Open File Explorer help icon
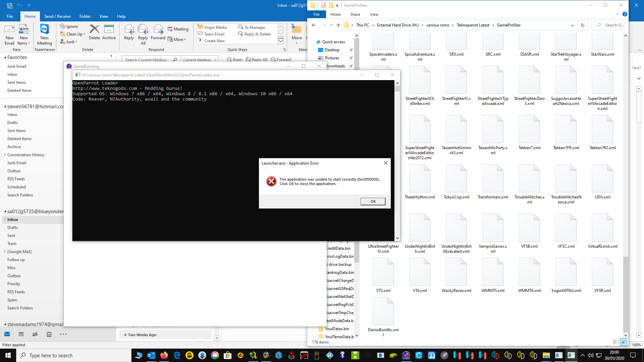The image size is (644, 362). 625,14
